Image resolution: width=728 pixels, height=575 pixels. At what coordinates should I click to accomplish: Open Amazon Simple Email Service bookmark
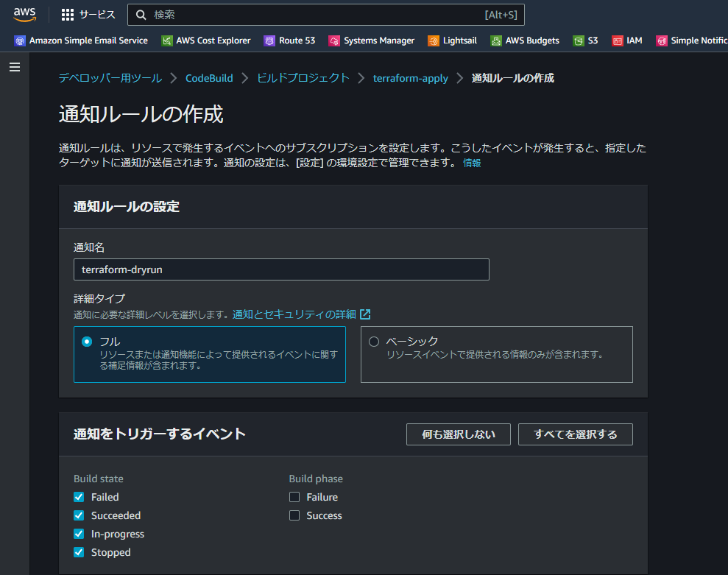coord(81,40)
